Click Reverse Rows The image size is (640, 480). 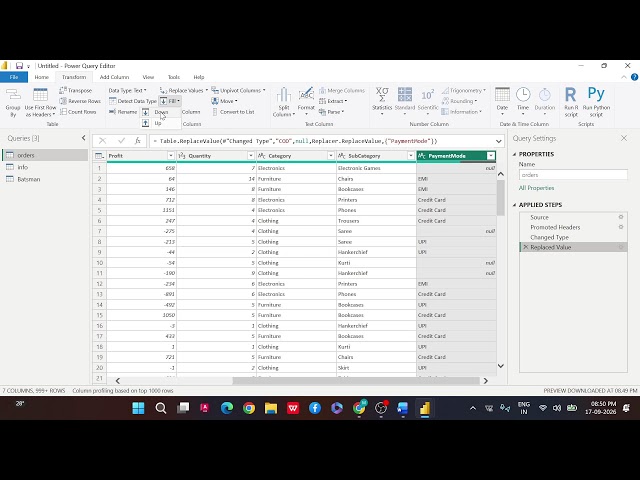(80, 101)
